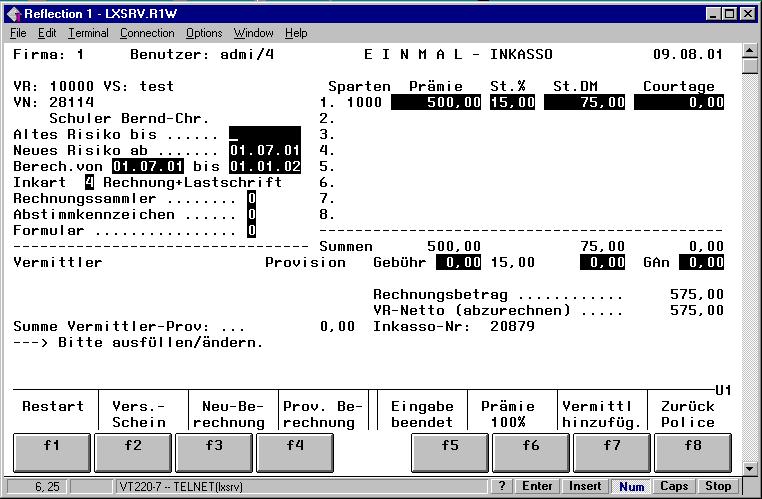Click the scrollbar up arrow
Screen dimensions: 762x499
[x=750, y=51]
